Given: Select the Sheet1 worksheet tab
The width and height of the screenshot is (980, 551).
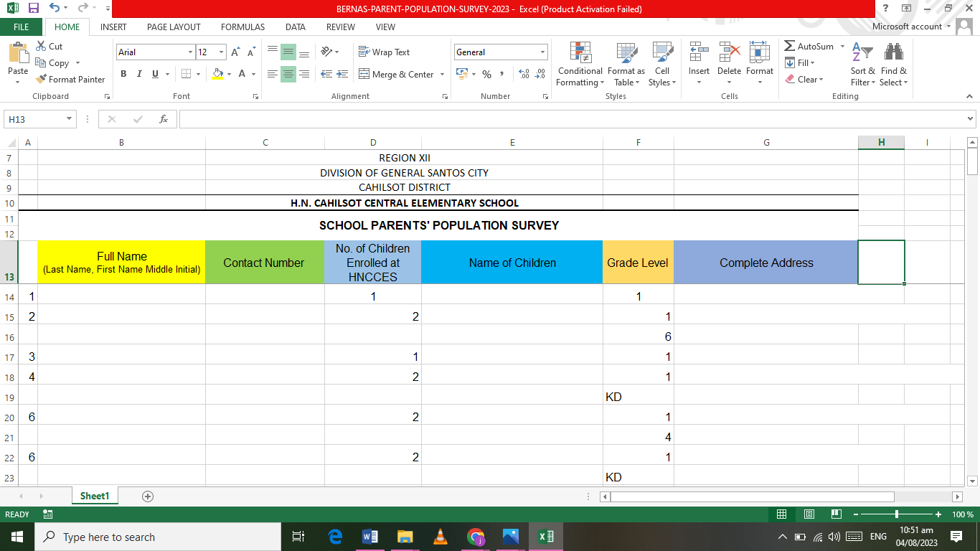Looking at the screenshot, I should [95, 496].
